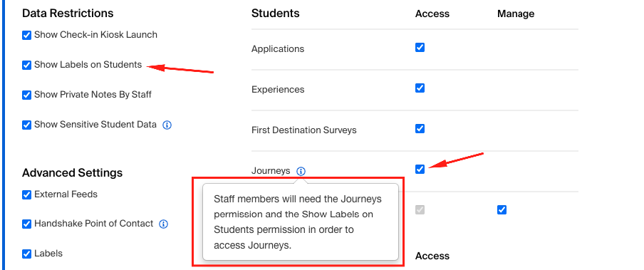Select the Show Labels on Students label
644x270 pixels.
(x=88, y=65)
